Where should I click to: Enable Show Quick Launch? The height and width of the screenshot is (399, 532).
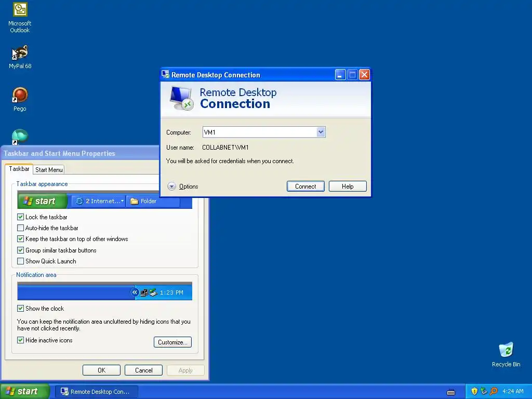(x=20, y=261)
